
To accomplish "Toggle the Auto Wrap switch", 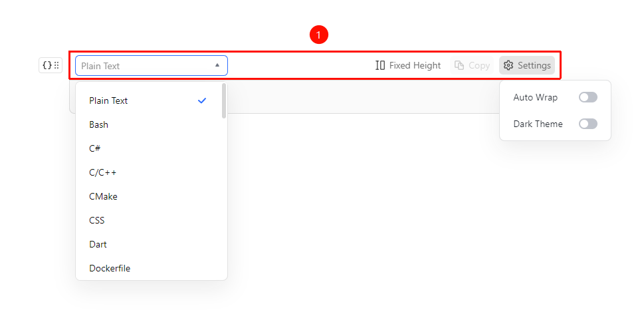I will [x=588, y=97].
